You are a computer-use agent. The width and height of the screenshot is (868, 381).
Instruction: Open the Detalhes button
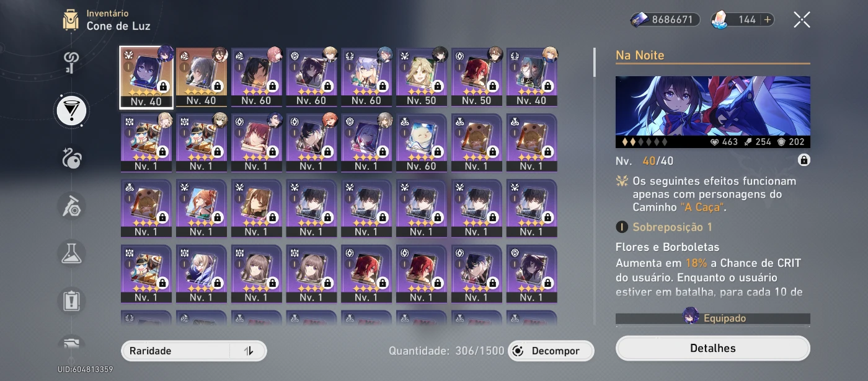click(x=713, y=348)
